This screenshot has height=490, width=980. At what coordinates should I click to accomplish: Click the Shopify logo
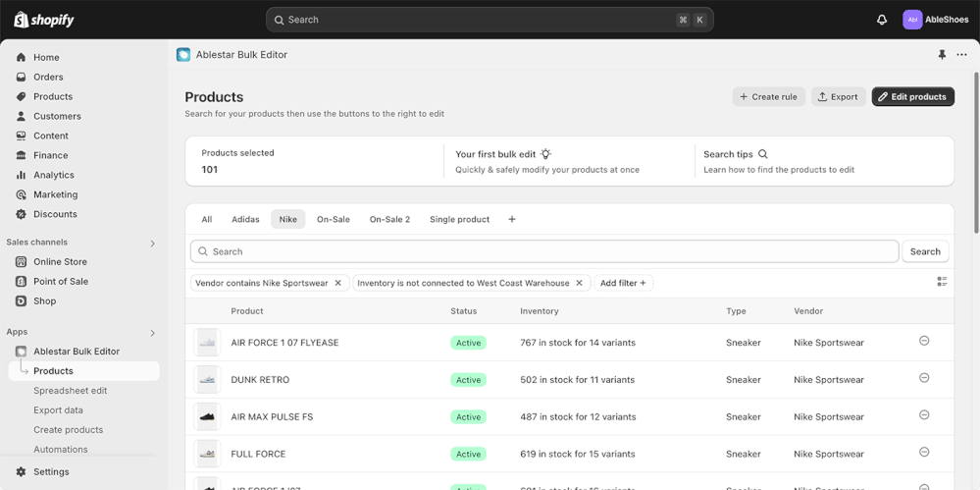pos(44,20)
